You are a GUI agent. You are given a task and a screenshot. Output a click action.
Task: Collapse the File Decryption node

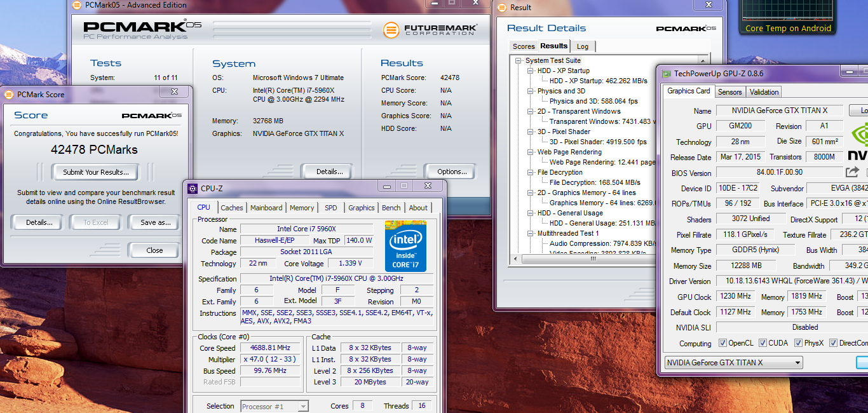[531, 172]
